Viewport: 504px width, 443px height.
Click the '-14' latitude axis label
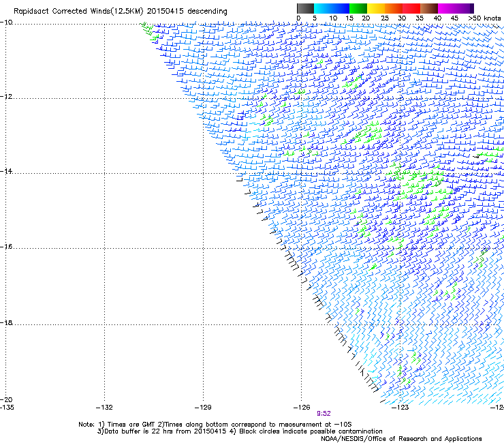point(6,171)
